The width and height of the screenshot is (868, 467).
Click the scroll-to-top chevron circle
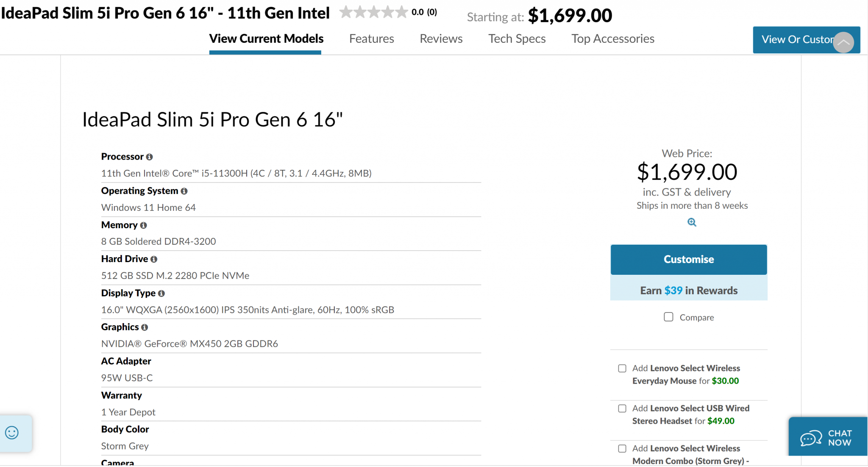pos(843,42)
